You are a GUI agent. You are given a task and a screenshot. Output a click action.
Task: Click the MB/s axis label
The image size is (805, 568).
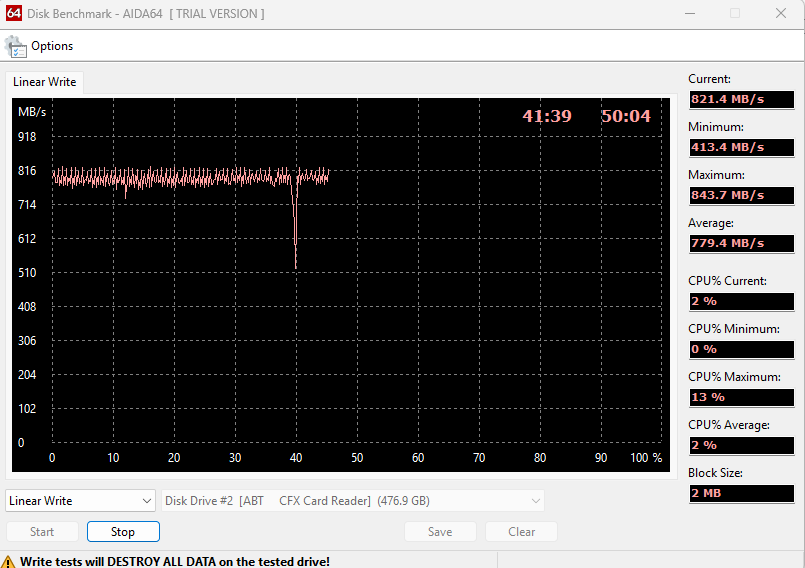click(x=32, y=111)
